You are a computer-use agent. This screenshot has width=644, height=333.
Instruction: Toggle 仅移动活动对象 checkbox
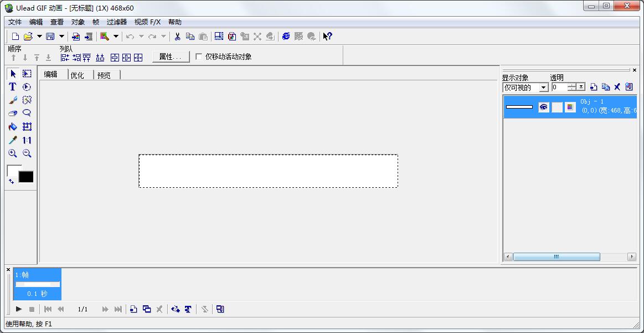(x=199, y=57)
